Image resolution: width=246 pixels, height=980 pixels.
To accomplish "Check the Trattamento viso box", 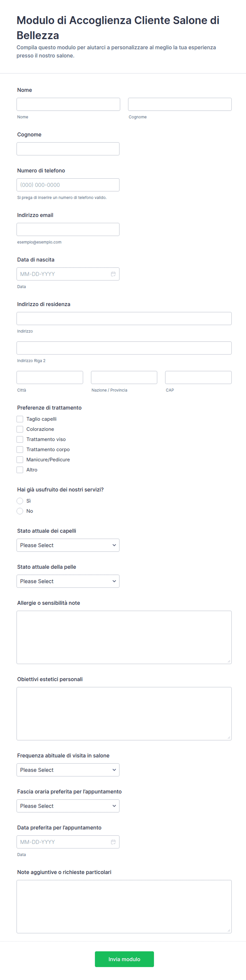I will 20,439.
